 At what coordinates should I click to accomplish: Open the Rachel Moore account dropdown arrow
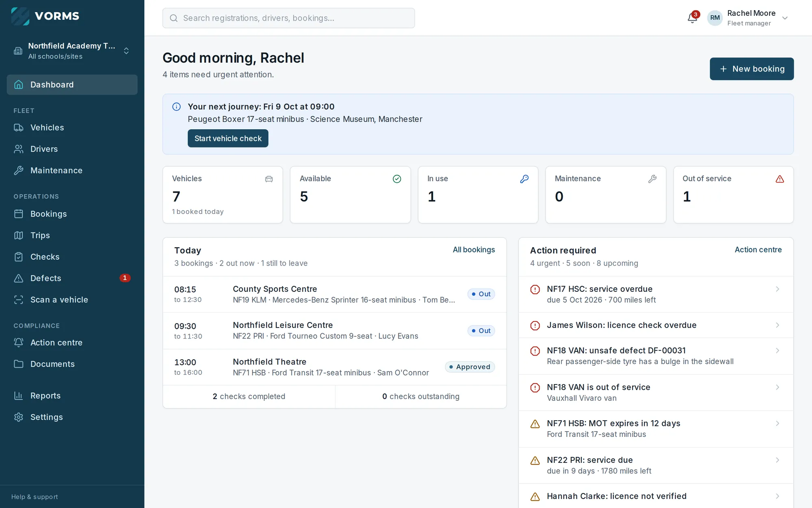click(x=785, y=18)
